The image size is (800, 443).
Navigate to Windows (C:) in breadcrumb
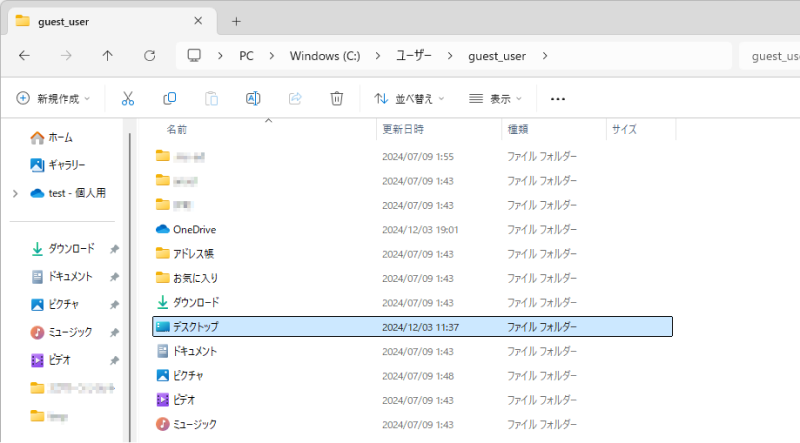325,56
